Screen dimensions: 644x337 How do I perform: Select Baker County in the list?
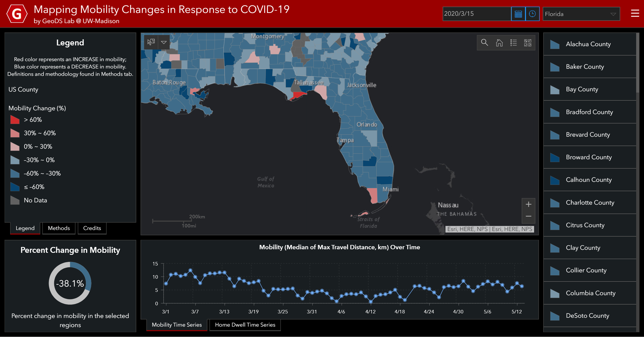[x=590, y=67]
